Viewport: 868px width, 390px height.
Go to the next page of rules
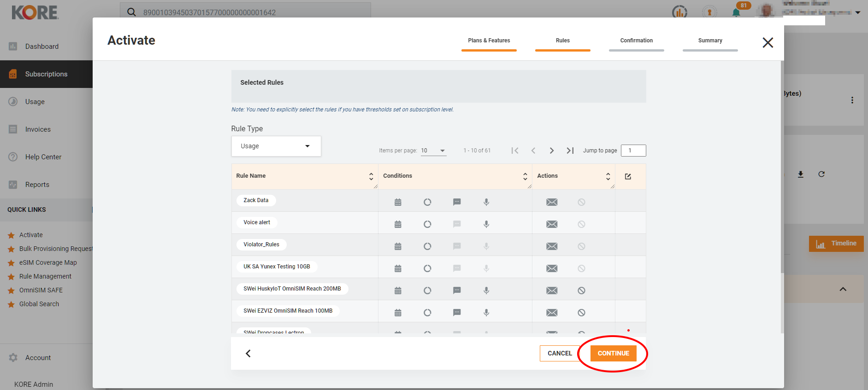coord(551,151)
